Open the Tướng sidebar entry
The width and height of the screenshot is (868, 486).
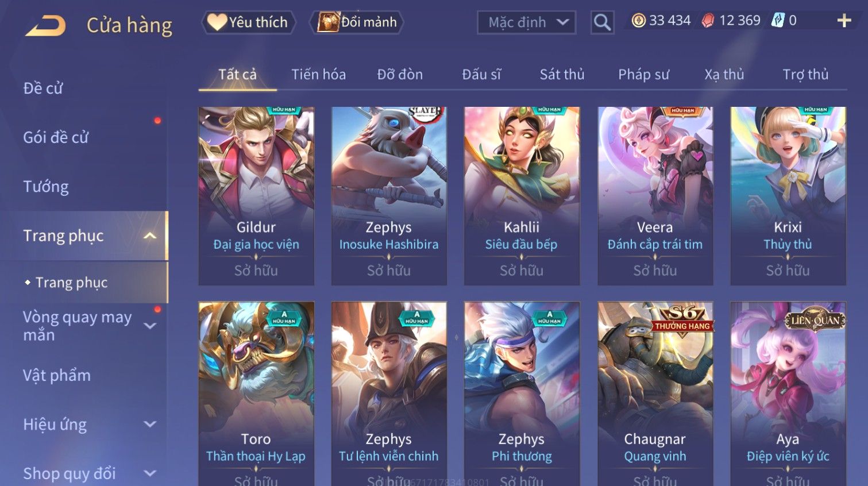coord(46,187)
